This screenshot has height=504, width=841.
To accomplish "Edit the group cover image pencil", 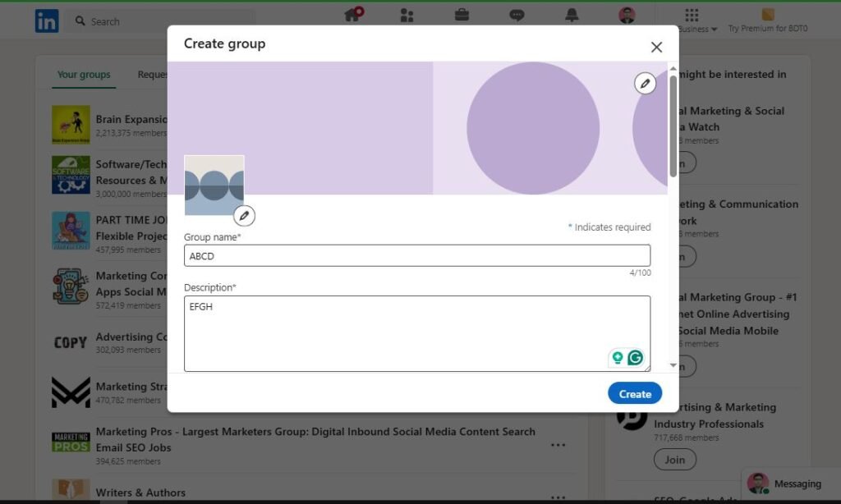I will tap(645, 83).
